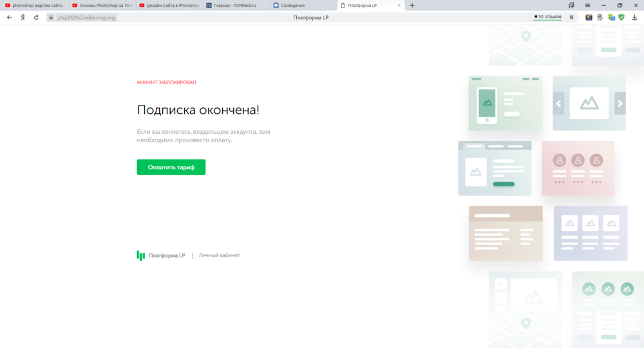Click the green shield AdGuard extension icon
Viewport: 644px width, 348px height.
coord(621,17)
